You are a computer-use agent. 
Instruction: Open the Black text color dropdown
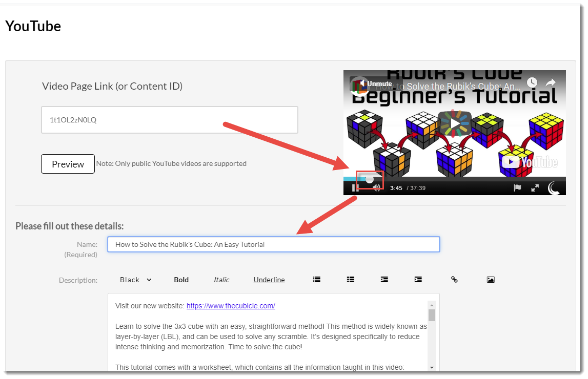click(135, 280)
